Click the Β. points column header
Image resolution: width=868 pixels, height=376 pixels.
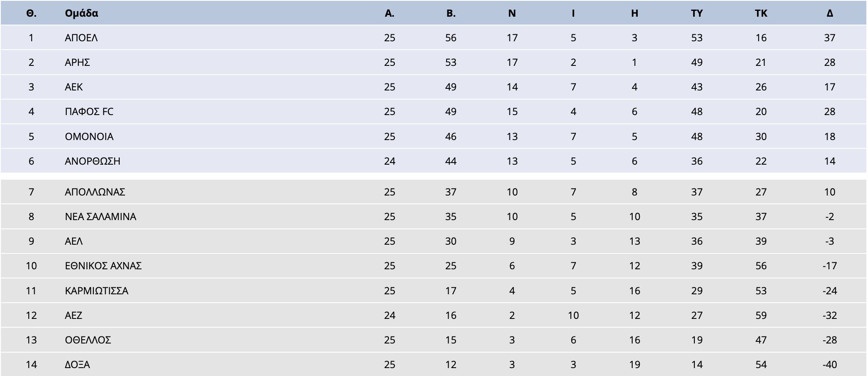[x=451, y=13]
